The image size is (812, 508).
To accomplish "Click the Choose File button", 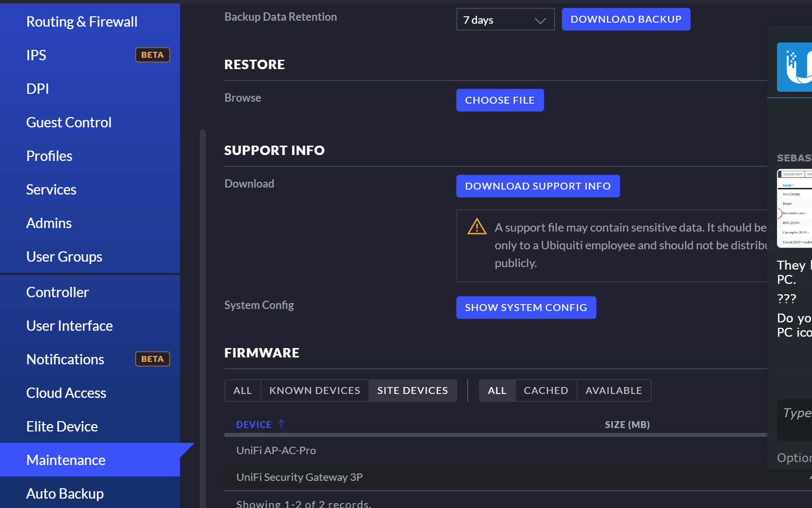I will [x=499, y=100].
